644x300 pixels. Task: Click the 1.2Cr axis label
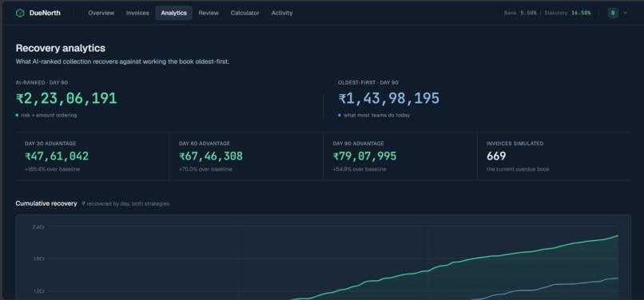(38, 291)
